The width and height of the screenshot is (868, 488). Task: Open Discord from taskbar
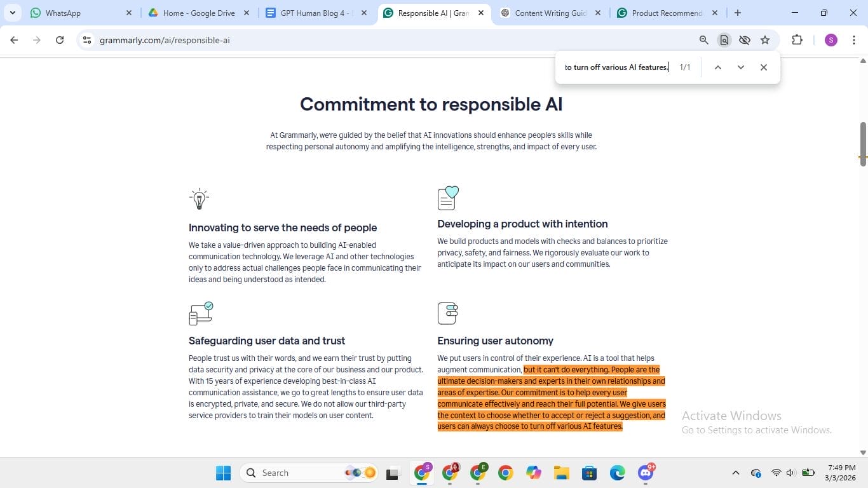click(646, 473)
